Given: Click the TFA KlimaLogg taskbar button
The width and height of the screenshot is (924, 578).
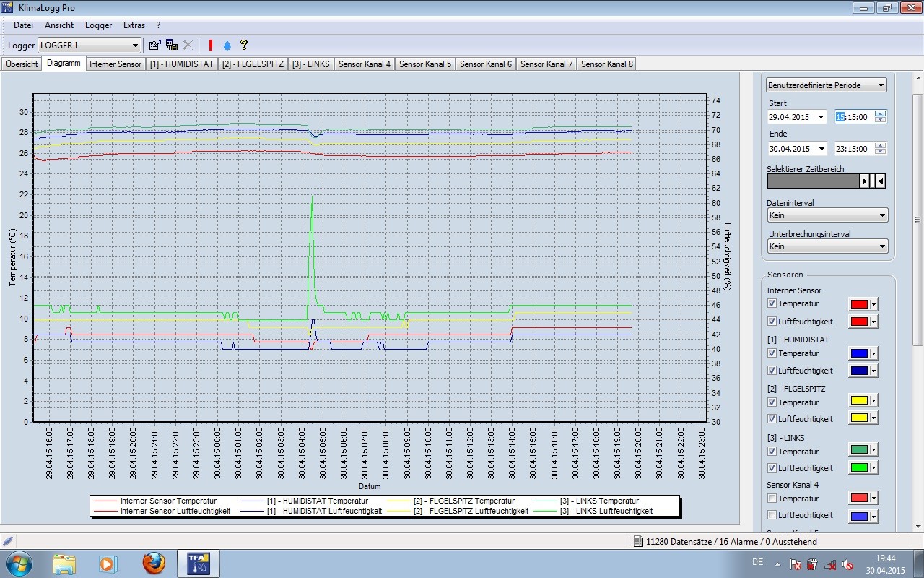Looking at the screenshot, I should coord(199,564).
